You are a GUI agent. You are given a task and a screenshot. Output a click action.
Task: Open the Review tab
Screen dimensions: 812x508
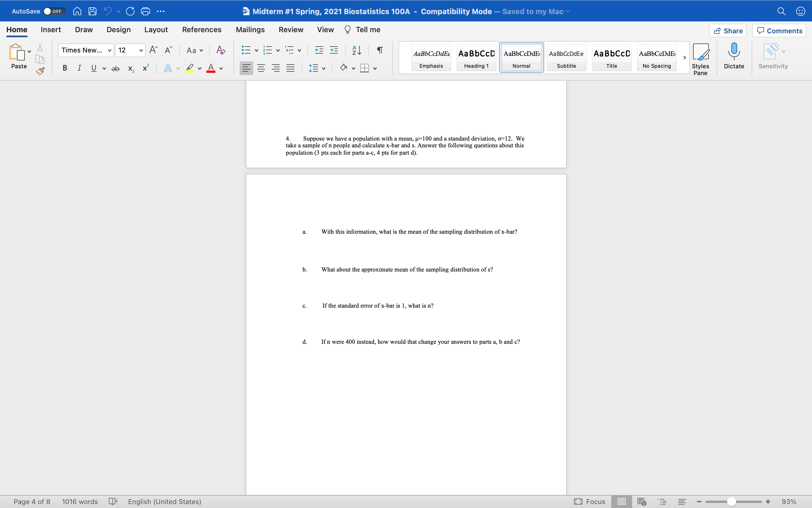pyautogui.click(x=291, y=30)
